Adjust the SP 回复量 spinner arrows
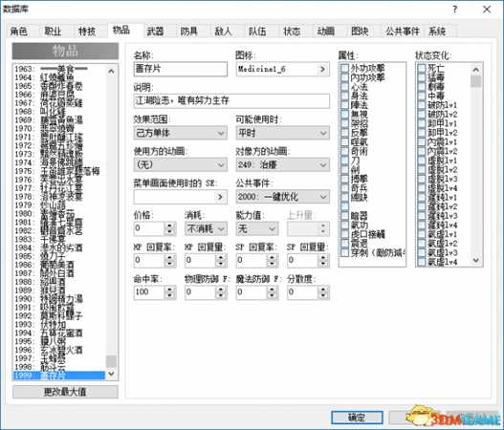 [323, 261]
